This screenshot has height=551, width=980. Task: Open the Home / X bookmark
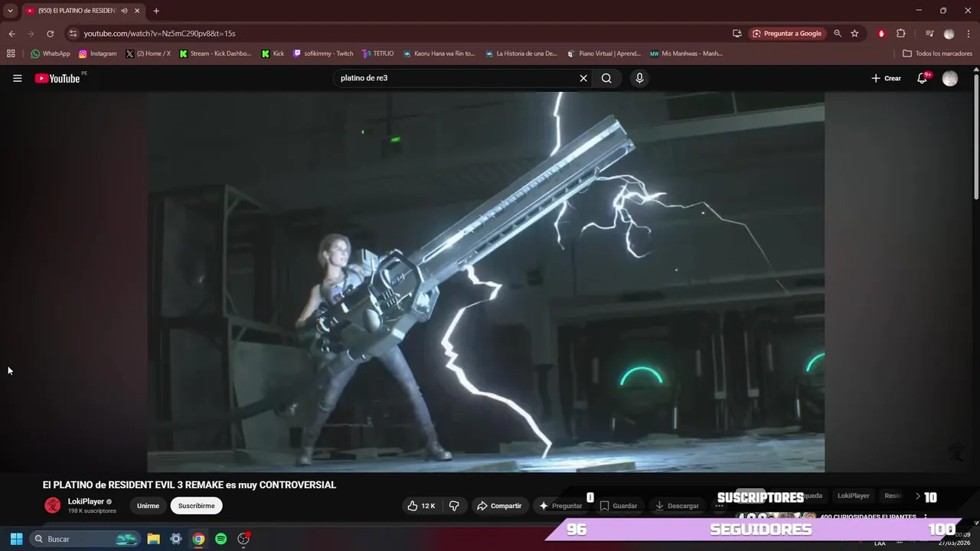coord(148,54)
